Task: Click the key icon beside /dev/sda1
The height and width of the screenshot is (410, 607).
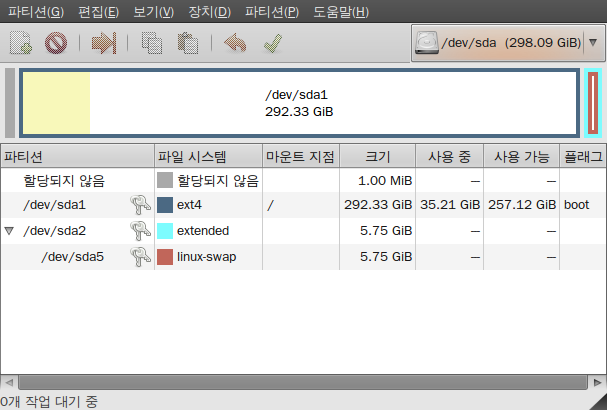Action: 139,205
